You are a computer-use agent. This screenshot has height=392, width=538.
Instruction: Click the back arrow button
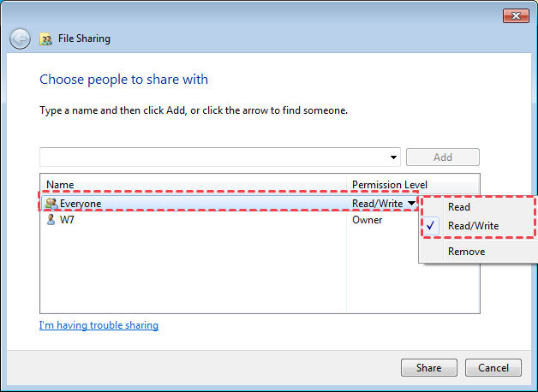coord(20,39)
